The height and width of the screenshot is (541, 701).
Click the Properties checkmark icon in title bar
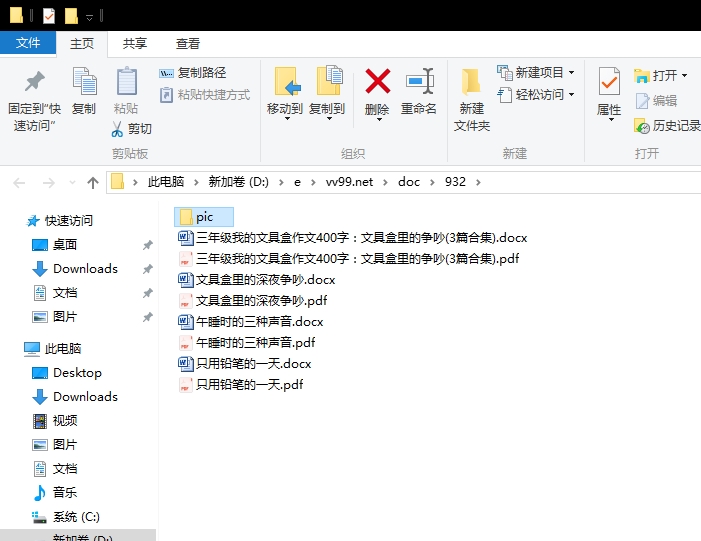[49, 17]
